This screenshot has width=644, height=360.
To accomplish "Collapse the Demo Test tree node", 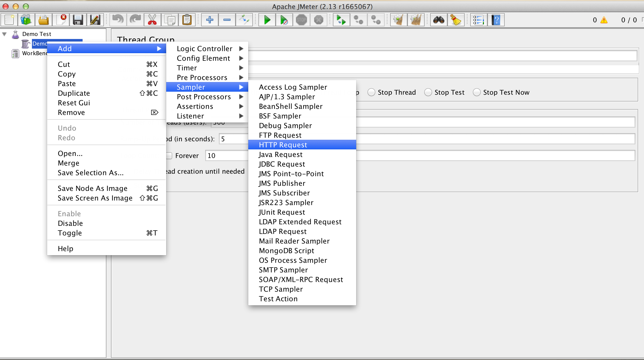I will pos(4,34).
